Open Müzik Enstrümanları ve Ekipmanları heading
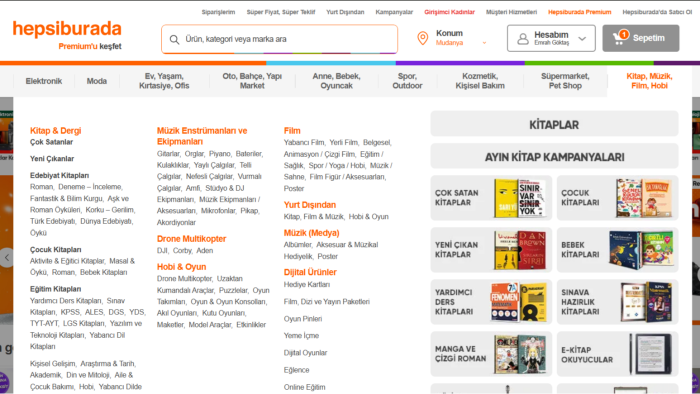 coord(202,136)
